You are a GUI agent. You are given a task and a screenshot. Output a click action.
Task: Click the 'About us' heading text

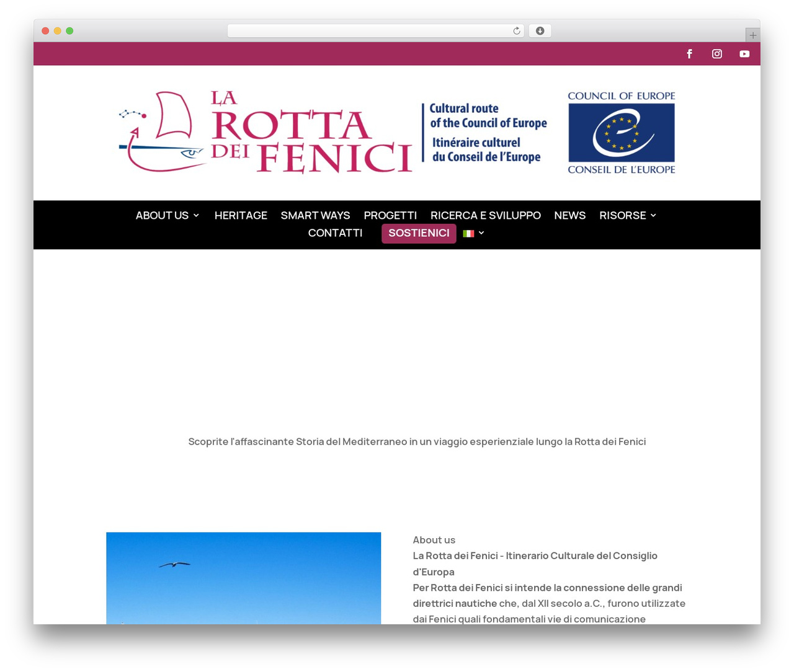point(434,540)
